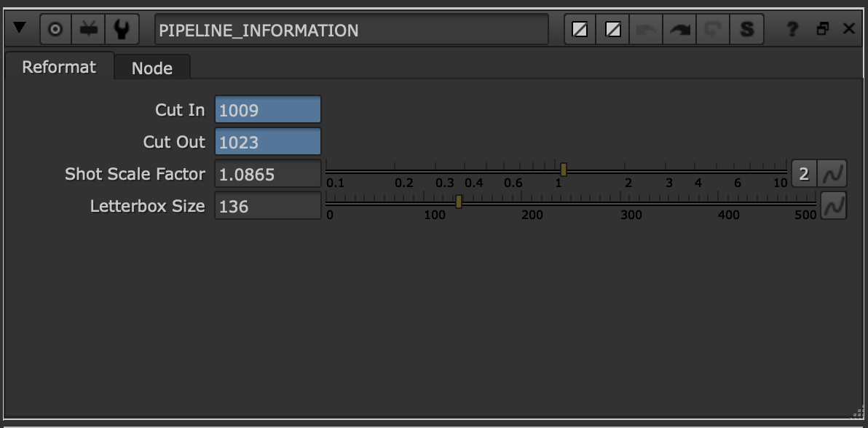Viewport: 868px width, 428px height.
Task: Click the wrench icon in the header
Action: (x=122, y=30)
